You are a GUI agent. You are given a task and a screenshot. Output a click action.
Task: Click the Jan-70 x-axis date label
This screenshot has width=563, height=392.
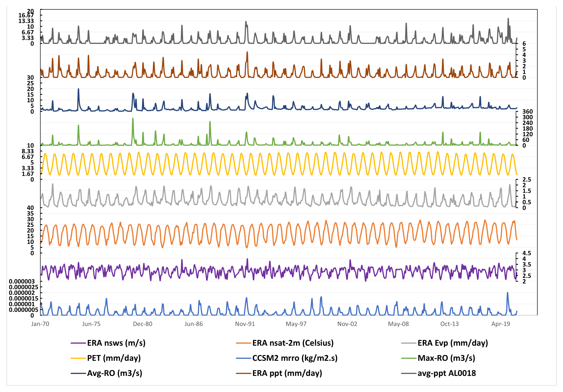coord(40,324)
